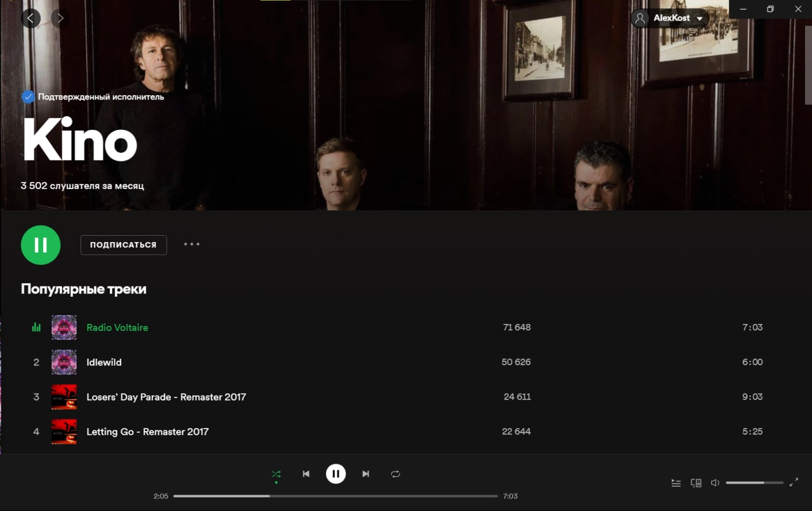Restore down the window
Viewport: 812px width, 511px height.
coord(770,9)
